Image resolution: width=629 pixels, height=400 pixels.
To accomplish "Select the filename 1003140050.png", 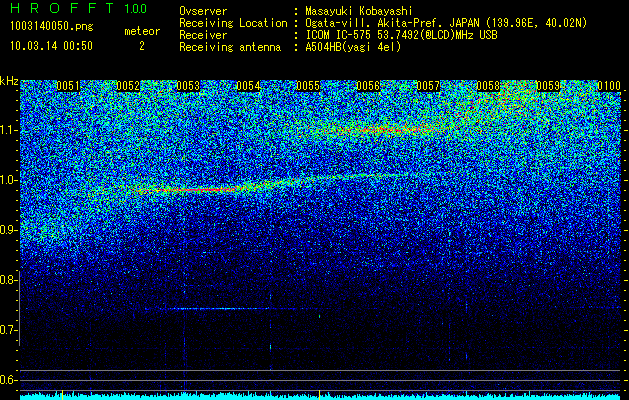I will pyautogui.click(x=52, y=26).
